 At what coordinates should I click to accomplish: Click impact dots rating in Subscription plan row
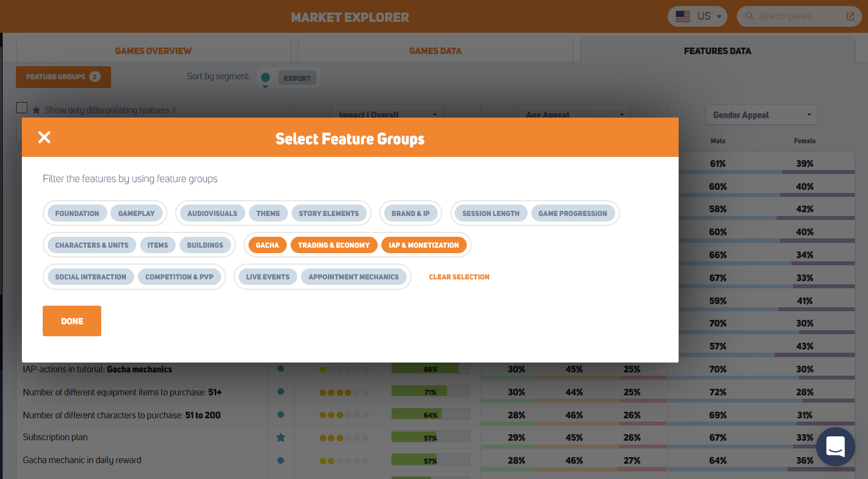(x=344, y=438)
